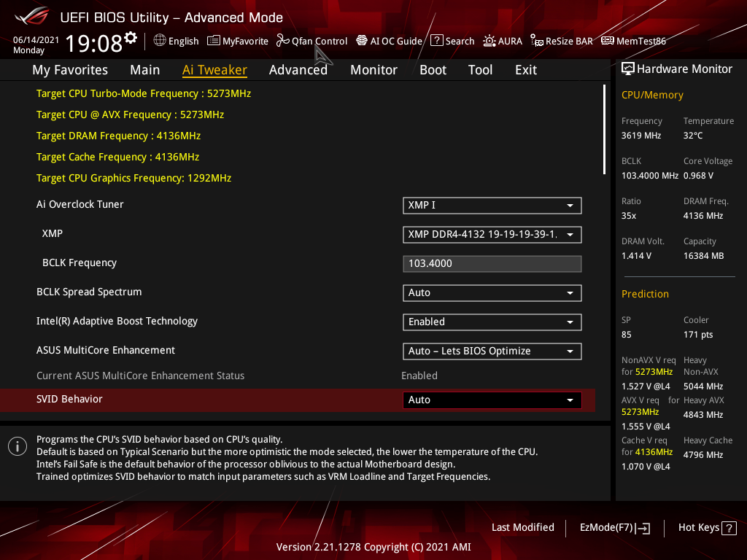Toggle ReSize BAR icon
747x560 pixels.
click(537, 41)
